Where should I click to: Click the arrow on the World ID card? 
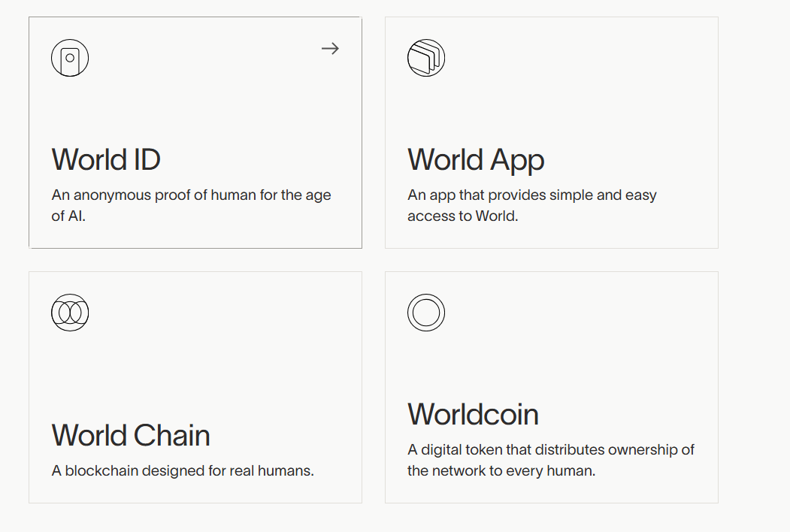click(x=331, y=48)
